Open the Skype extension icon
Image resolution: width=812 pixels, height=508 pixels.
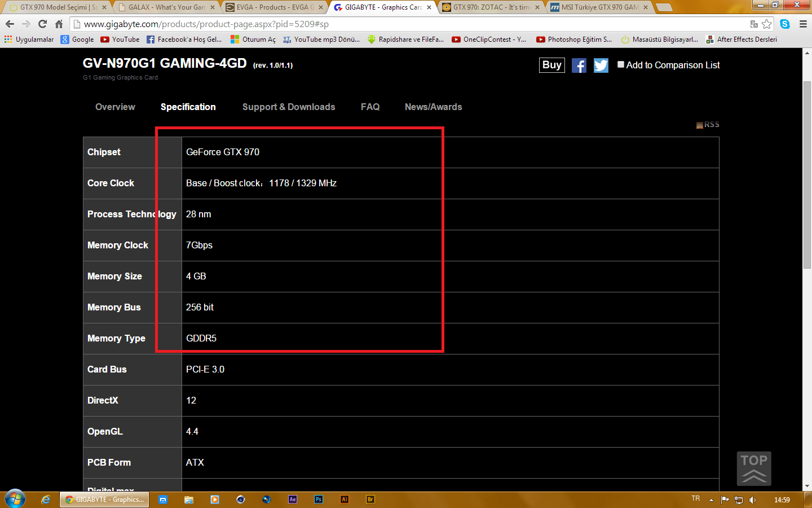785,24
